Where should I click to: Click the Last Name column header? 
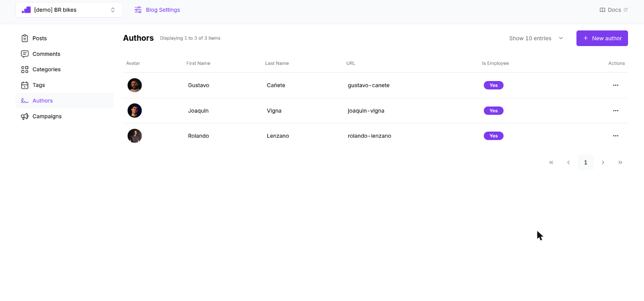coord(277,63)
